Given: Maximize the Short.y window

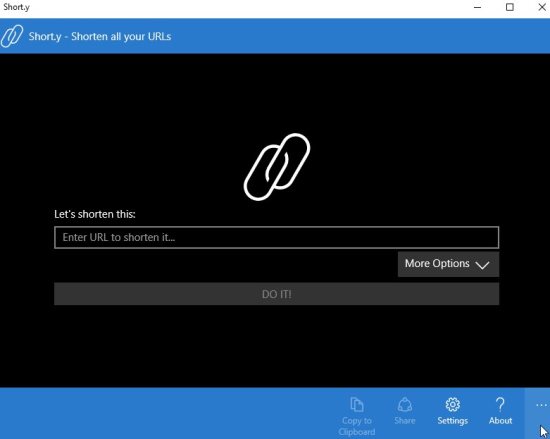Looking at the screenshot, I should coord(510,7).
